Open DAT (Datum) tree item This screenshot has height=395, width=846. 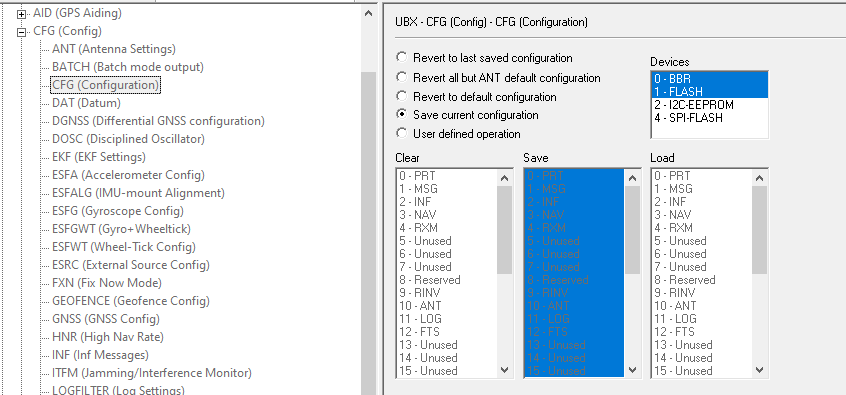[86, 103]
